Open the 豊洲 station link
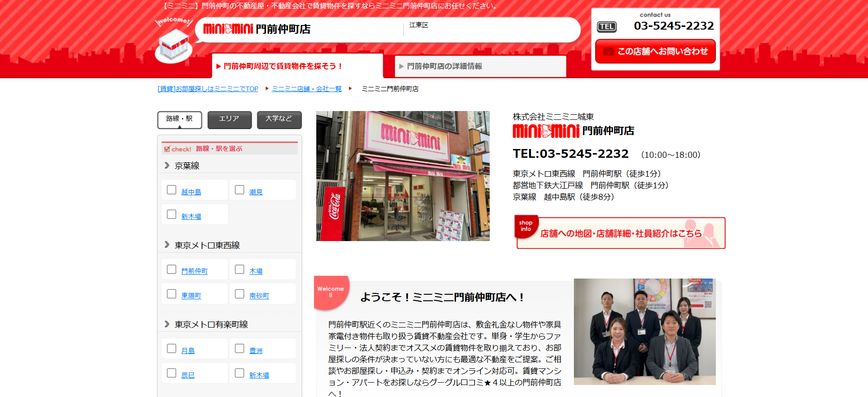Viewport: 868px width, 397px height. (256, 351)
